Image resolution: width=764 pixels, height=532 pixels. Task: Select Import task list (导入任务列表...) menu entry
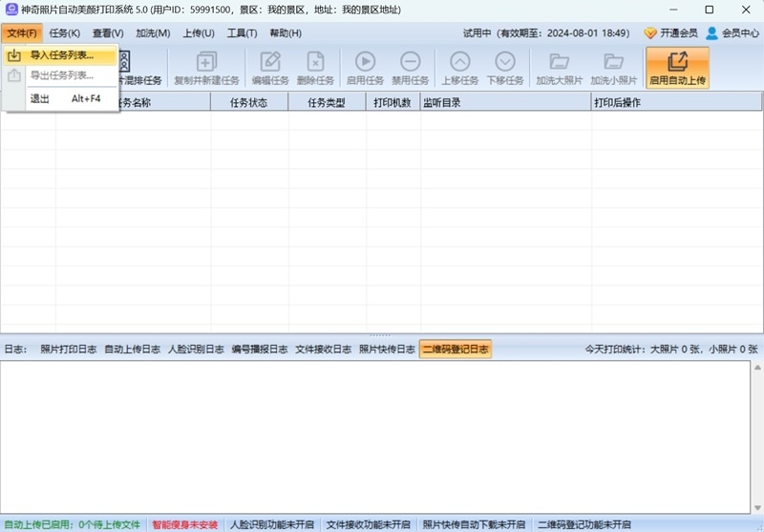pos(60,55)
